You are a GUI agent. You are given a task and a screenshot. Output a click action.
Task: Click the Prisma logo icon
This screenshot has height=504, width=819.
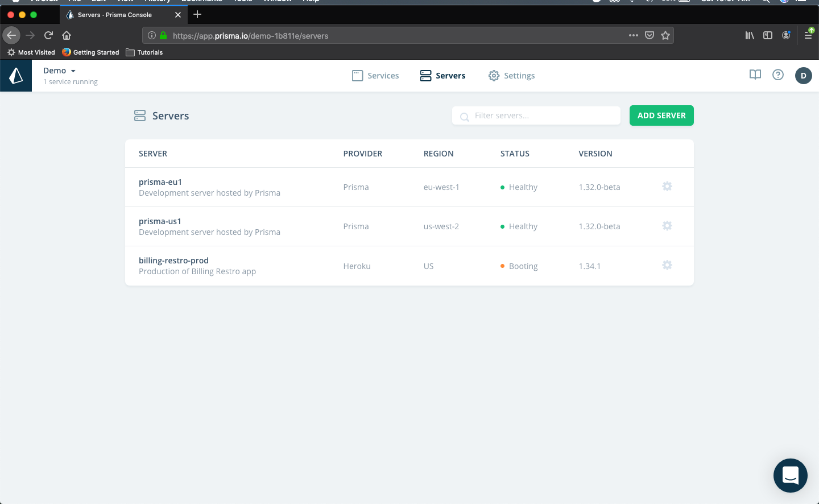click(x=16, y=76)
